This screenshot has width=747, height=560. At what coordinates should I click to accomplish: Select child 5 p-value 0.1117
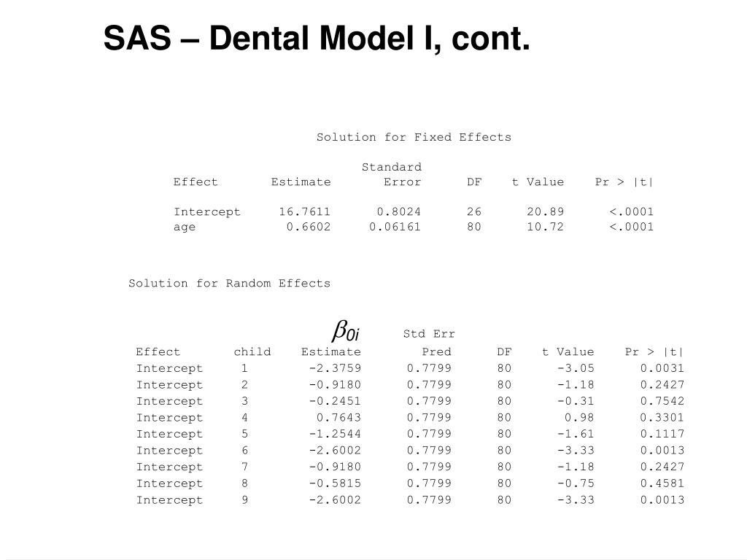[662, 434]
